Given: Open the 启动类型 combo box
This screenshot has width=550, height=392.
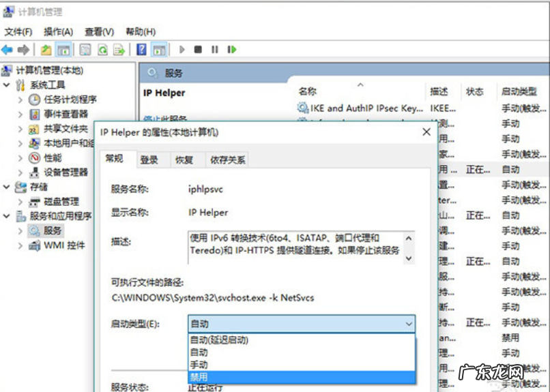Looking at the screenshot, I should [x=302, y=324].
